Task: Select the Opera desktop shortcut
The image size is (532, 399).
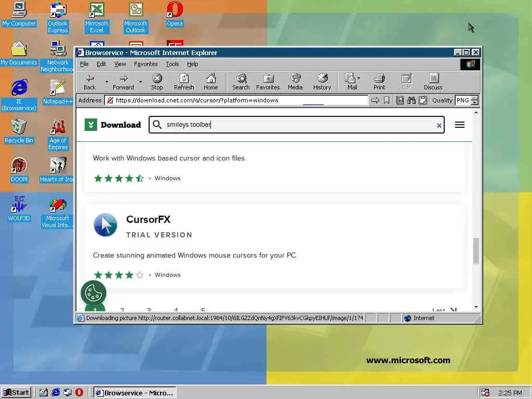Action: (x=175, y=14)
